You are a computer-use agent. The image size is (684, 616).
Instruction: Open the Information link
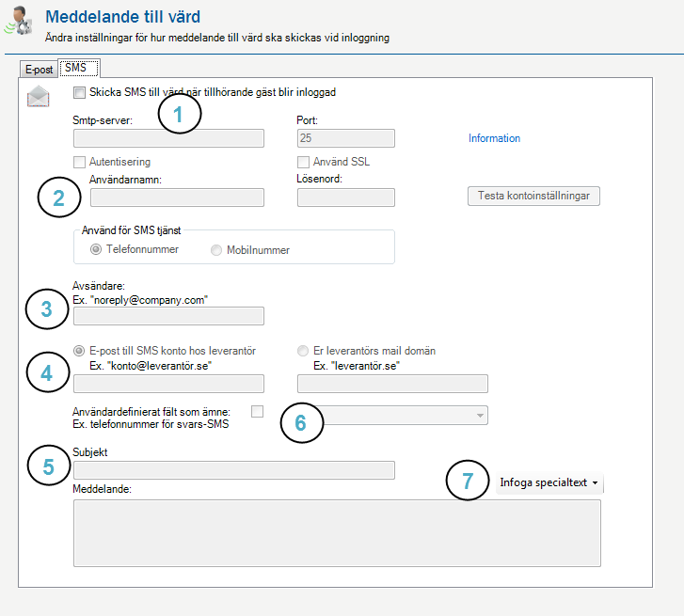pos(494,138)
